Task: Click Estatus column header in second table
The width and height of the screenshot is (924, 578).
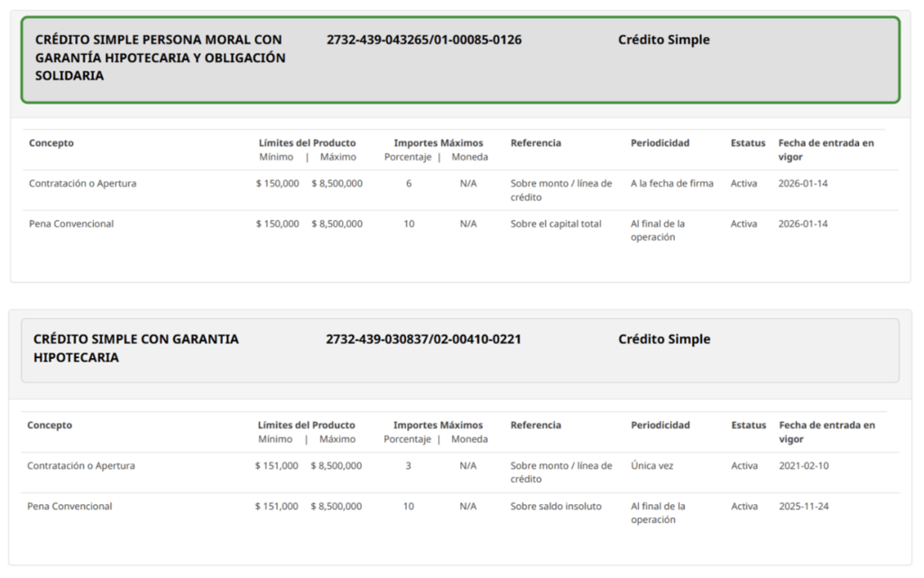Action: tap(747, 426)
